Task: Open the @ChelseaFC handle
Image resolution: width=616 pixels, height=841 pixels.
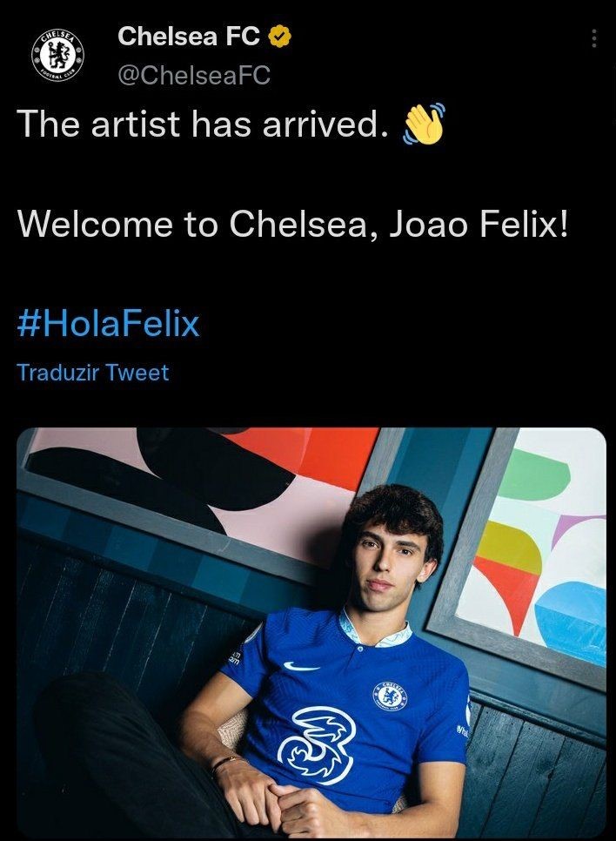Action: pos(193,76)
